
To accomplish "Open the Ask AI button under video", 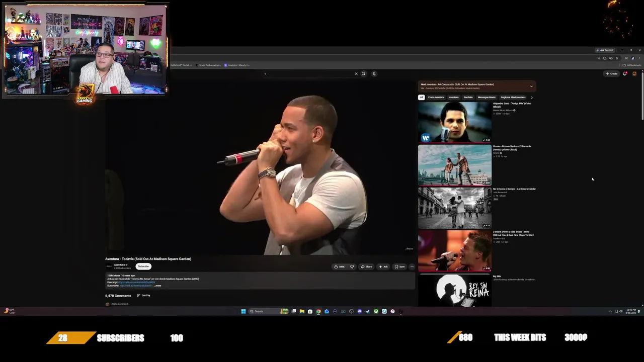I will [x=383, y=266].
